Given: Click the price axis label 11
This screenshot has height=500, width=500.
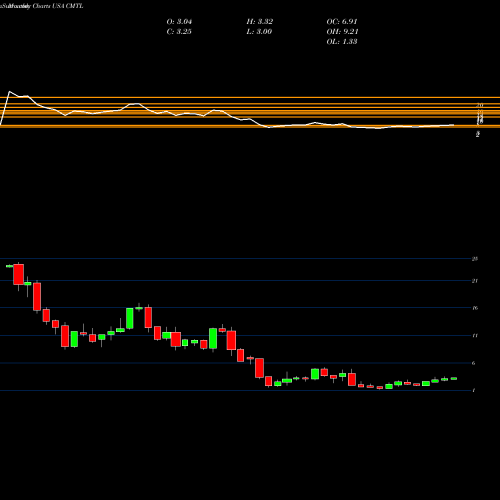Looking at the screenshot, I should [475, 335].
